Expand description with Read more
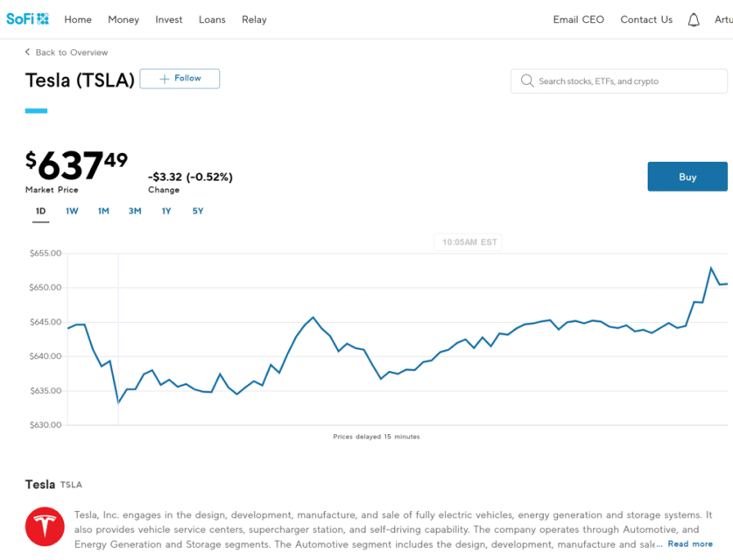 (x=690, y=543)
